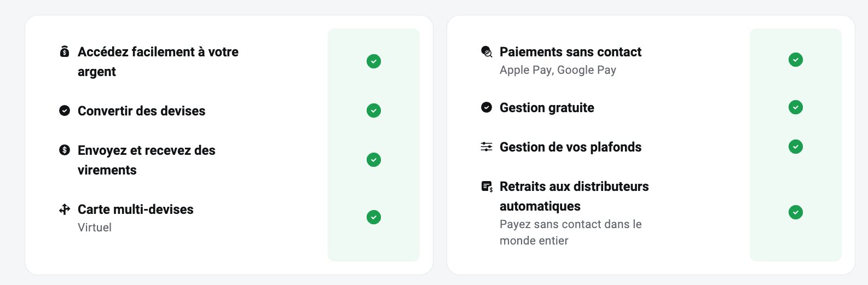Click the green check for Convertir des devises
The height and width of the screenshot is (285, 868).
coord(374,110)
